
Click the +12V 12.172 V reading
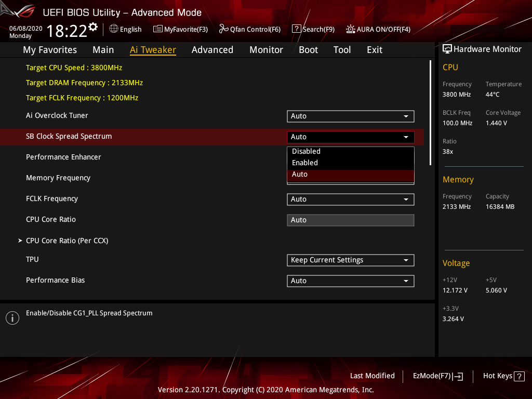455,290
